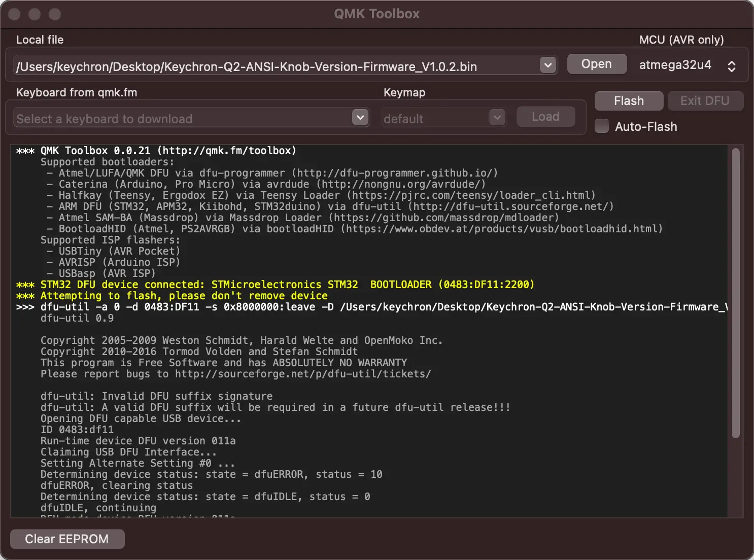Image resolution: width=754 pixels, height=560 pixels.
Task: Click the 'Keymap' label
Action: pos(404,92)
